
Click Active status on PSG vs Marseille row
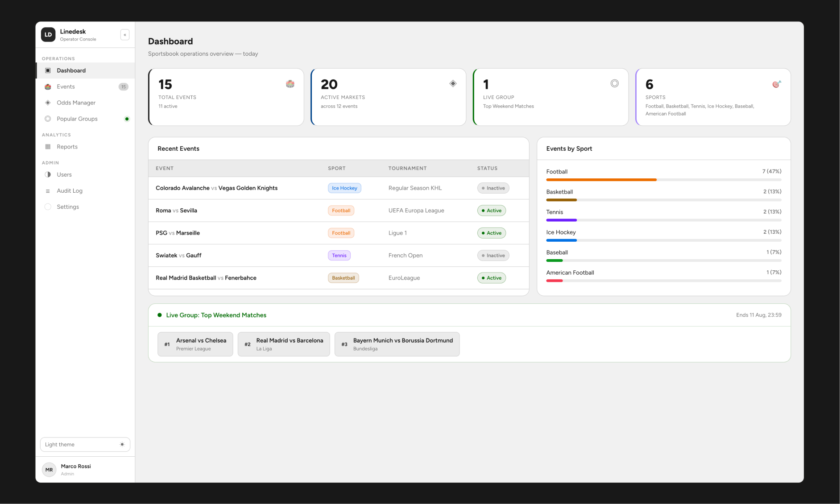pos(492,233)
